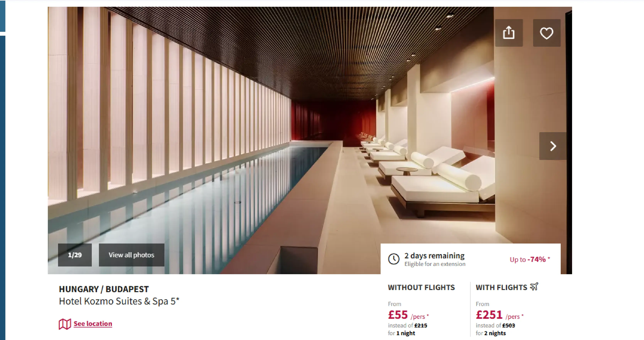Select the Without Flights option heading
644x340 pixels.
click(421, 288)
